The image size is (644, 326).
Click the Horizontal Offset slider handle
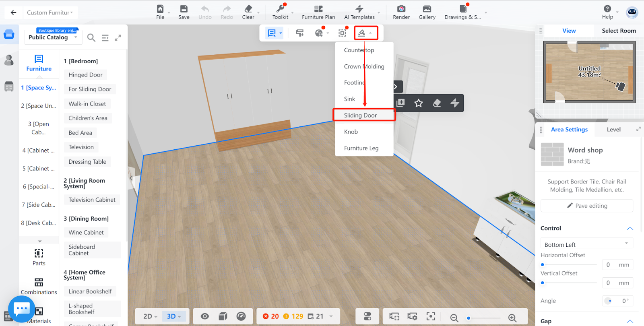pyautogui.click(x=543, y=264)
